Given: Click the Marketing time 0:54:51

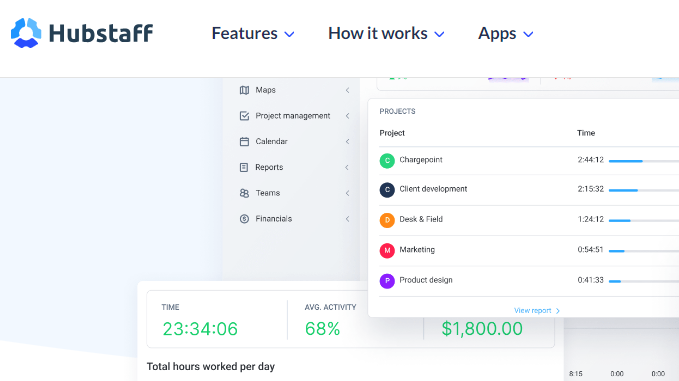Looking at the screenshot, I should (591, 249).
